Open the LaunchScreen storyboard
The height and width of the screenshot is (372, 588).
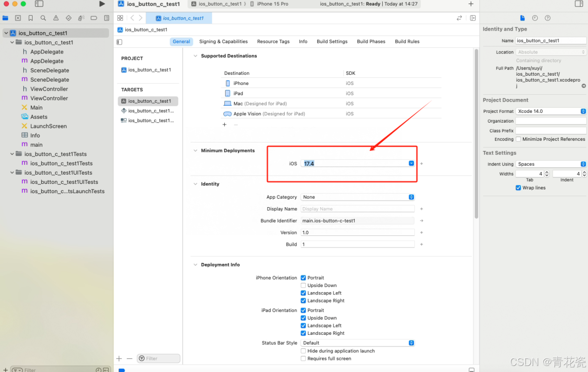[x=48, y=126]
